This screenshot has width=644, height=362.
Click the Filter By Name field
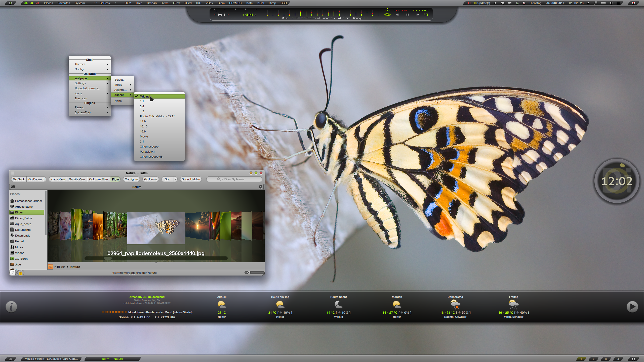234,179
